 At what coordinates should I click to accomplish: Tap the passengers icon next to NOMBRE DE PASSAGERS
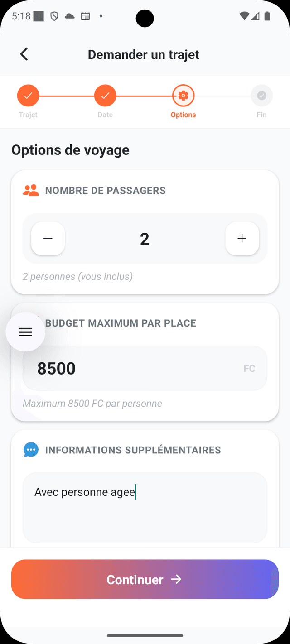tap(30, 190)
